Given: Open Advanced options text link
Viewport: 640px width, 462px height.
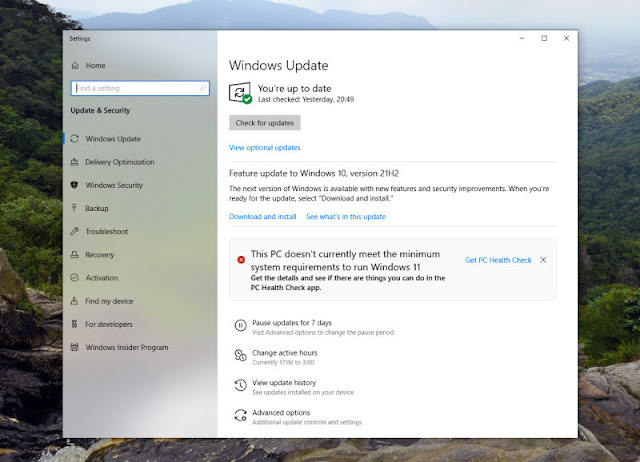Looking at the screenshot, I should (x=281, y=413).
